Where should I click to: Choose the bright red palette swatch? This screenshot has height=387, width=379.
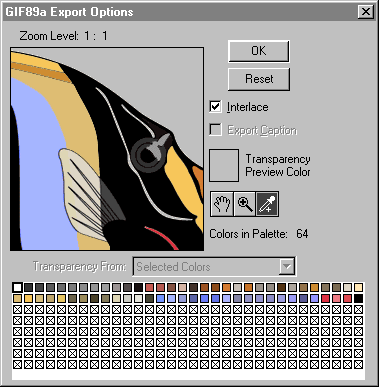pyautogui.click(x=325, y=298)
